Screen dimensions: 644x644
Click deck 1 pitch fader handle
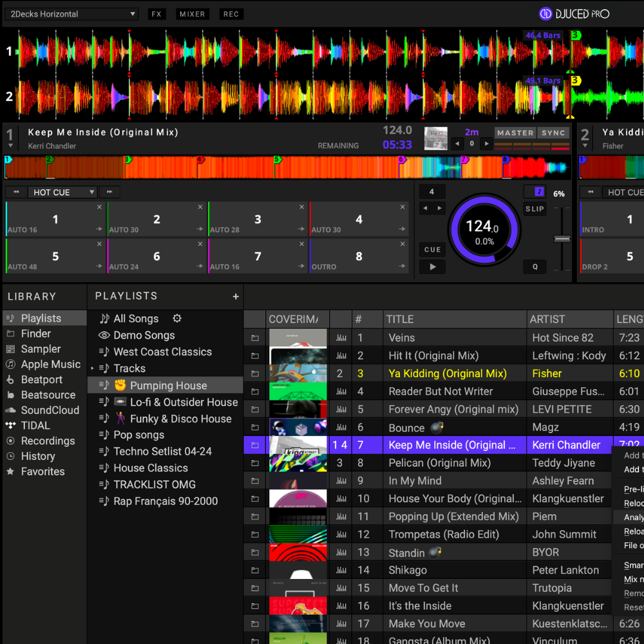562,239
